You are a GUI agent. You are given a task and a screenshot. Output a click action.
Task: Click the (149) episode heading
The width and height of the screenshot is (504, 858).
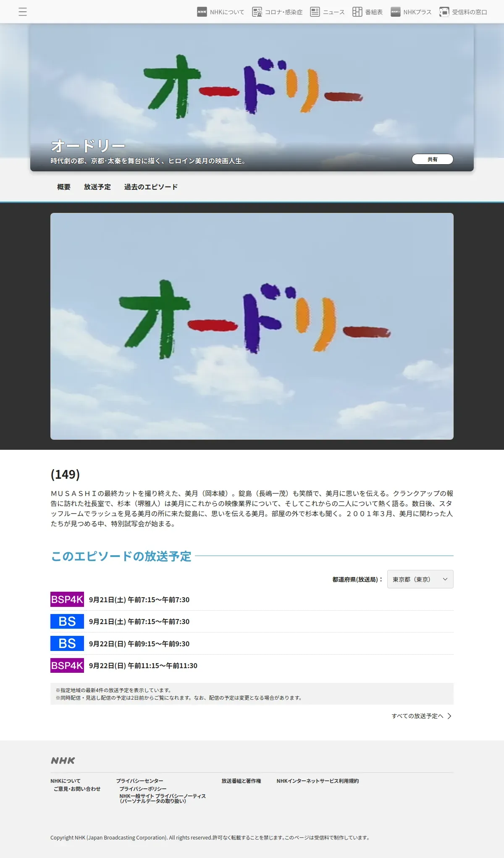click(x=65, y=474)
